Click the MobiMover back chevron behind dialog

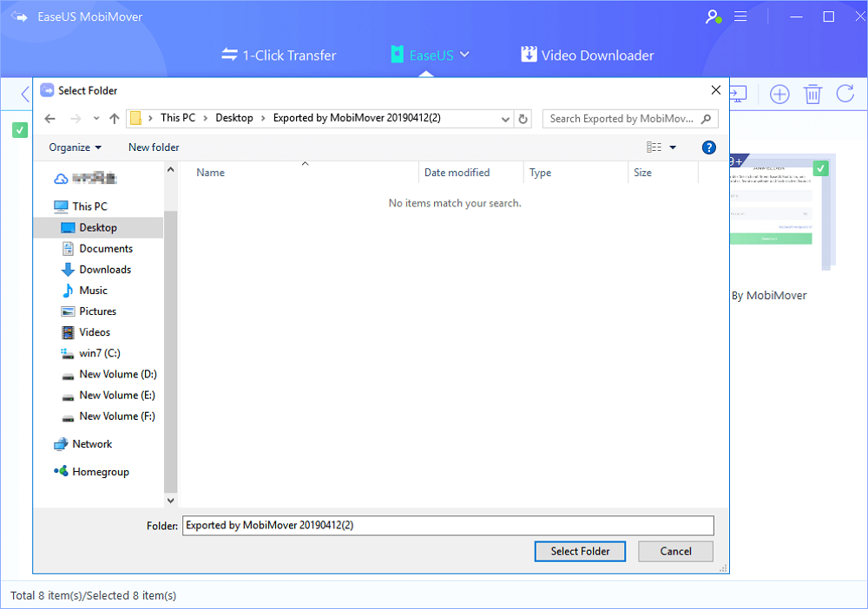coord(25,94)
